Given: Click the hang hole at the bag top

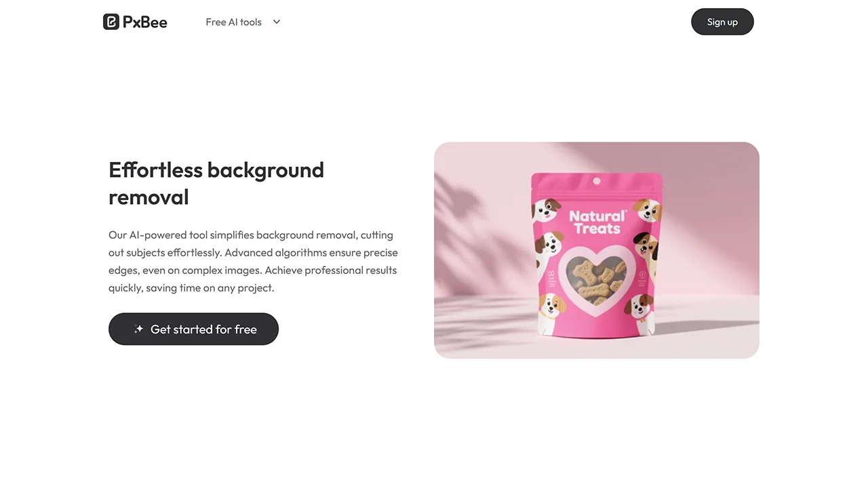Looking at the screenshot, I should pos(597,181).
